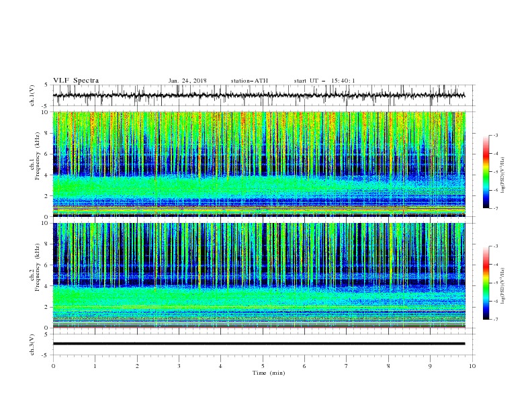This screenshot has height=411, width=532.
Task: Click the ch.1 log(PSD) colorbar label
Action: (x=503, y=175)
